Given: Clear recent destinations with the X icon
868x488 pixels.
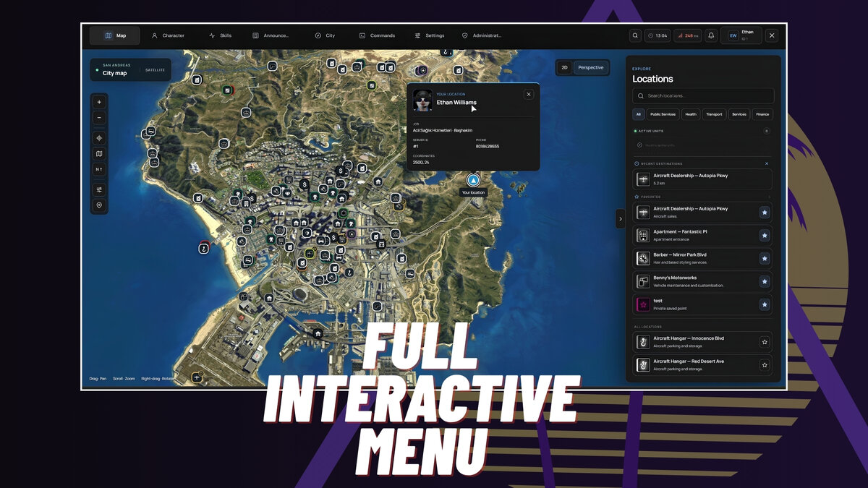Looking at the screenshot, I should pyautogui.click(x=767, y=163).
